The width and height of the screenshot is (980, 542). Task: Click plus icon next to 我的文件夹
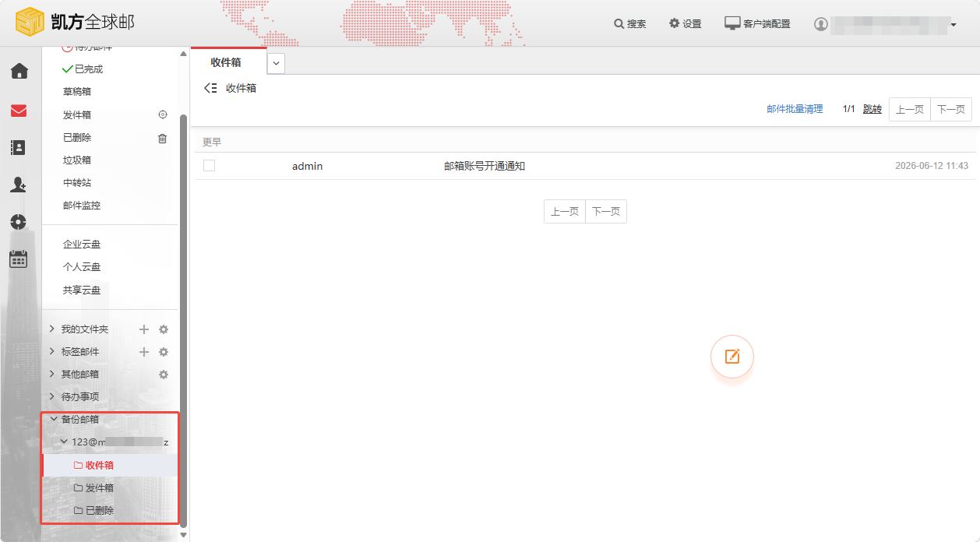pyautogui.click(x=144, y=329)
